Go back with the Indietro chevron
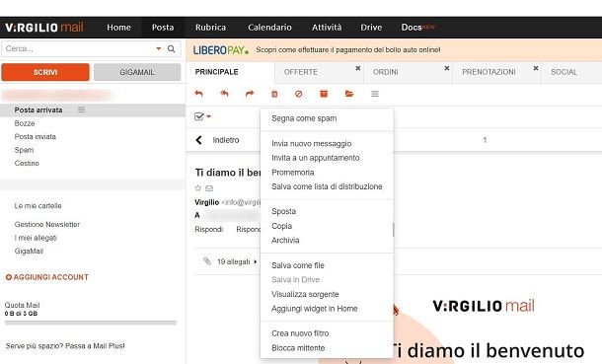This screenshot has width=602, height=364. [198, 140]
